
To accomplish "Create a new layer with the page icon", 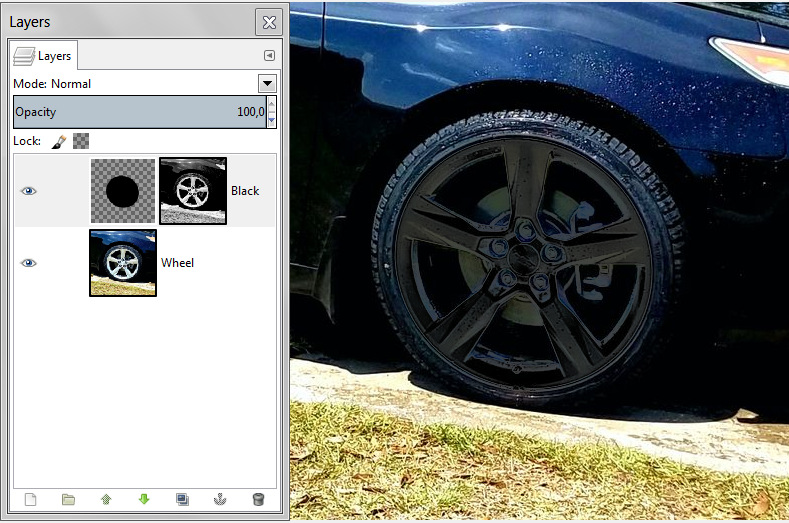I will point(31,499).
